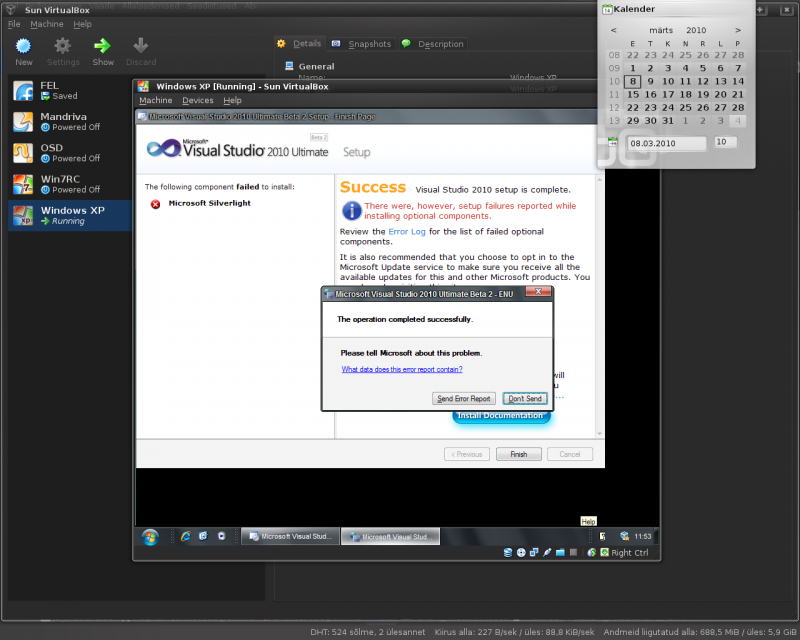Select the Win7RC VM icon in list
Image resolution: width=800 pixels, height=640 pixels.
pyautogui.click(x=23, y=184)
